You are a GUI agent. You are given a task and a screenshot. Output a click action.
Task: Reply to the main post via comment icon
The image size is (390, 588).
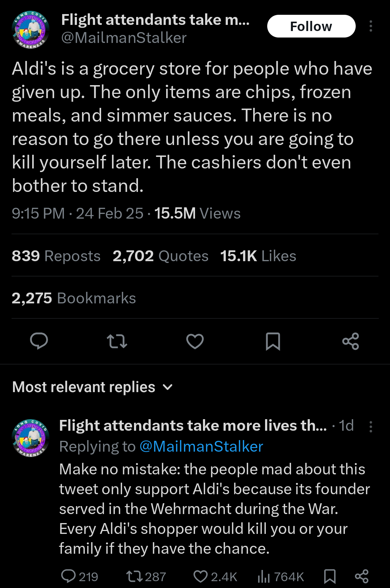(39, 341)
